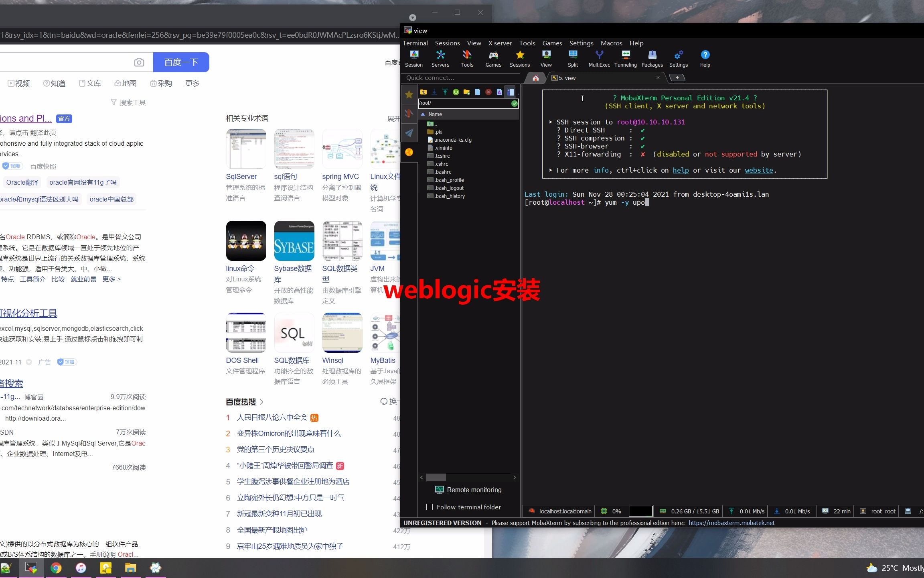Open the Tunneling toolbar icon
The image size is (924, 578).
click(626, 59)
